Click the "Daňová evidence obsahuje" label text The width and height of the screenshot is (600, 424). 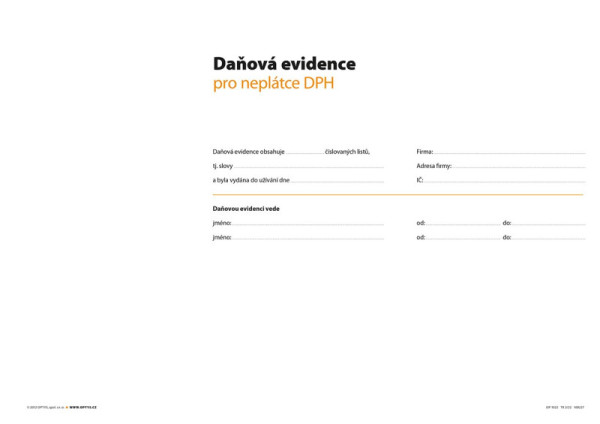pos(249,152)
